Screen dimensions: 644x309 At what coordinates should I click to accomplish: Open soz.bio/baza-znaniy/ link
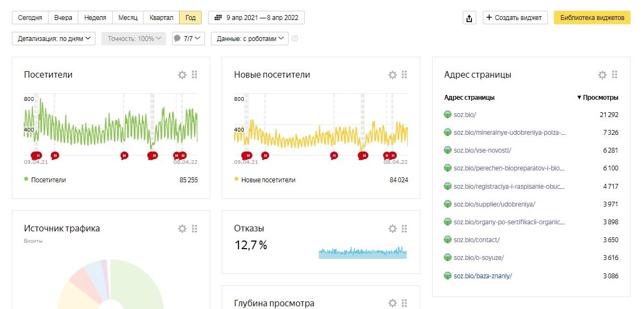pyautogui.click(x=483, y=276)
